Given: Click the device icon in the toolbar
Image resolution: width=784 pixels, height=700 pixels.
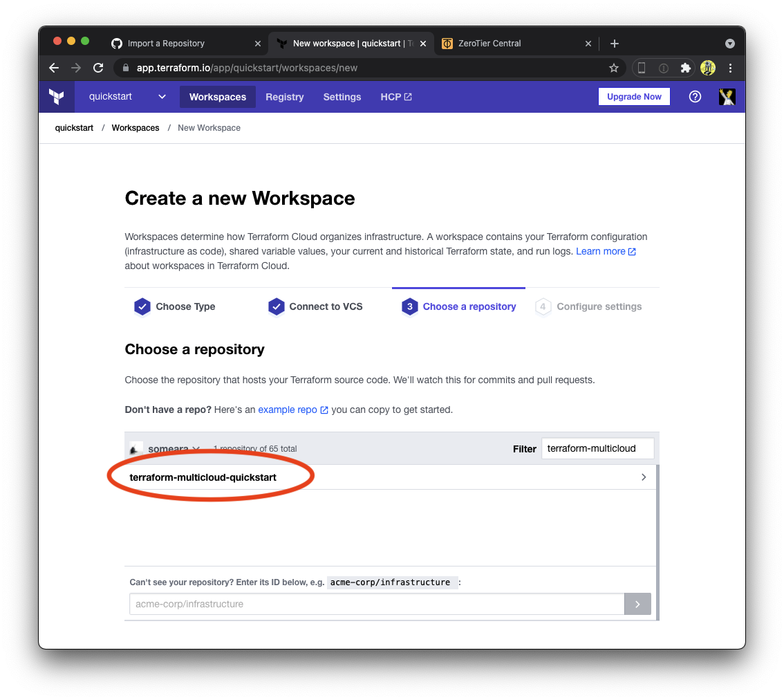Looking at the screenshot, I should pos(642,68).
